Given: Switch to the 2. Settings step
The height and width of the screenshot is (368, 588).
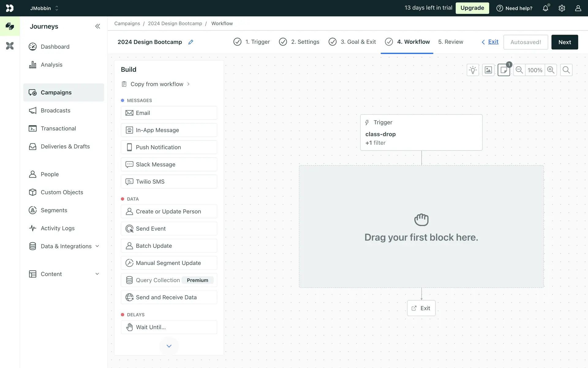Looking at the screenshot, I should point(299,42).
